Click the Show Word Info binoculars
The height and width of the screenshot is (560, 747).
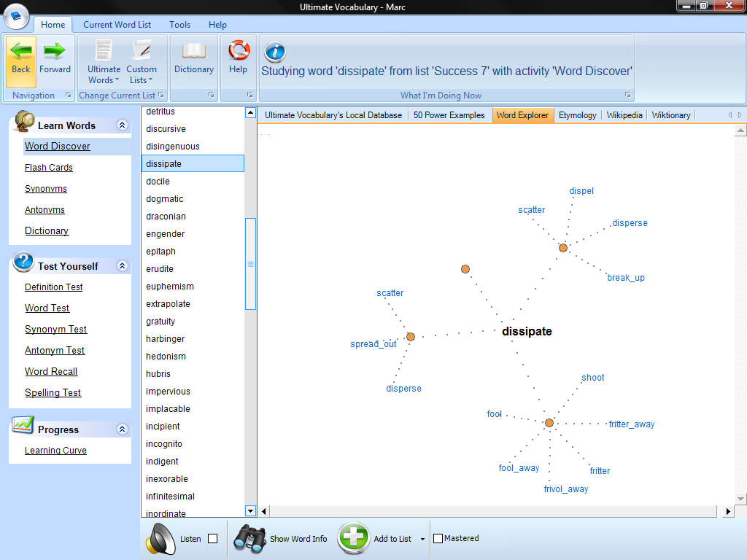[x=249, y=539]
